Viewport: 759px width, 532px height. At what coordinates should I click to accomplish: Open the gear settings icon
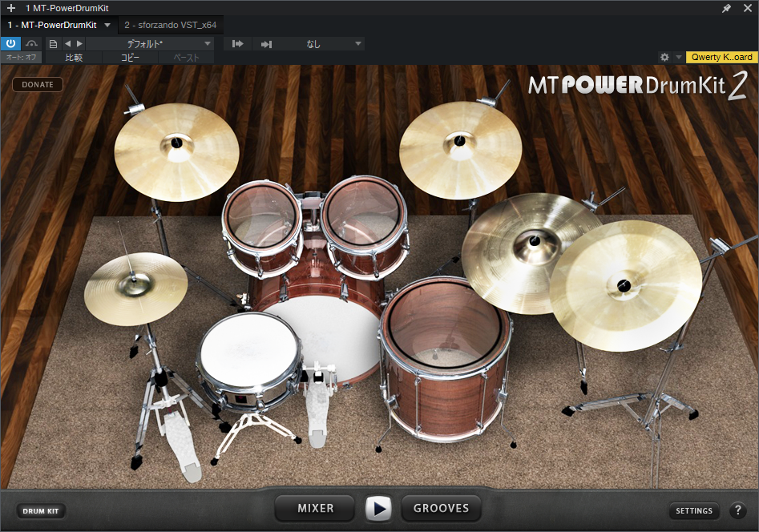coord(664,57)
